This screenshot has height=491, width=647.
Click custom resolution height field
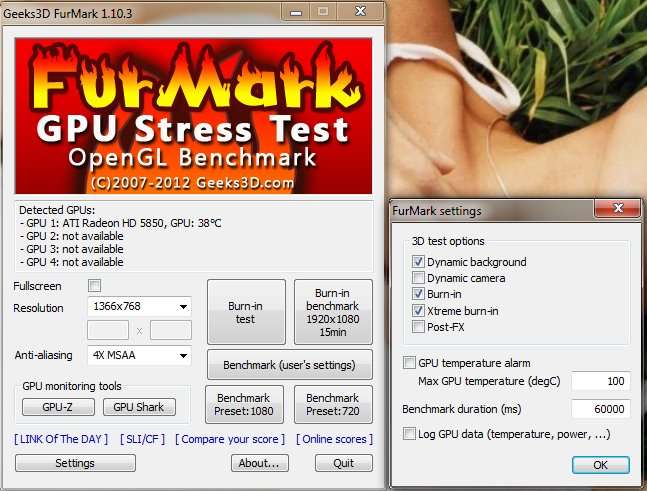point(171,330)
